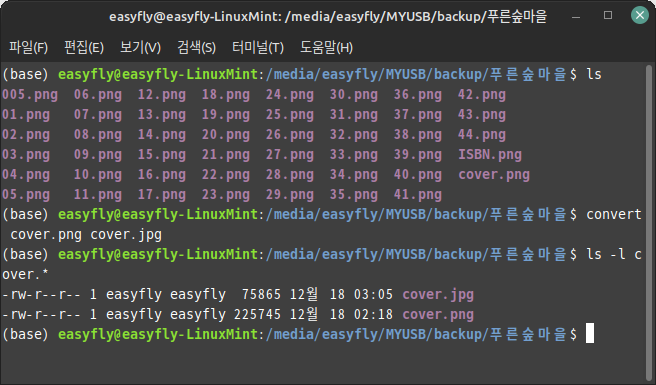Click the filename 10.png
Image resolution: width=656 pixels, height=385 pixels.
[98, 175]
